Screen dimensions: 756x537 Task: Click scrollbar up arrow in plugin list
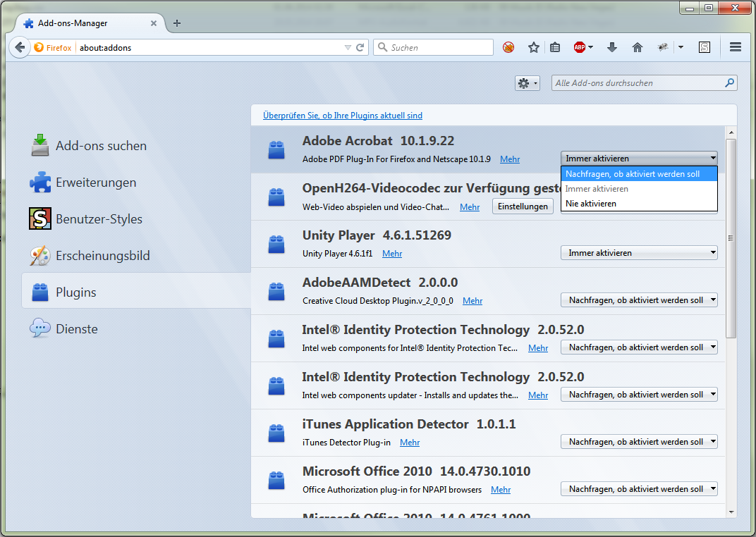731,132
